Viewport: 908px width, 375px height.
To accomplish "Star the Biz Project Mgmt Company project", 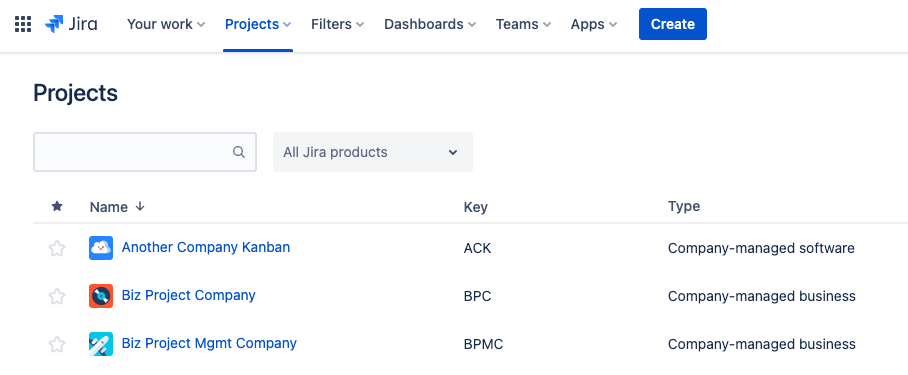I will point(57,345).
